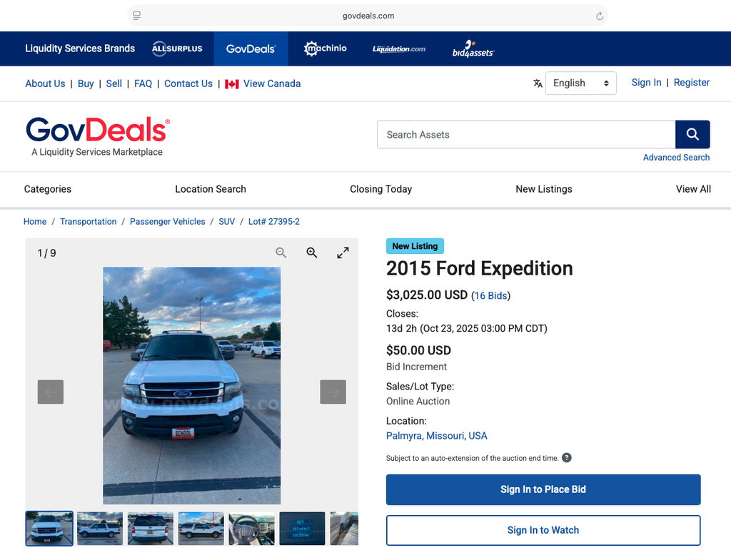
Task: Open the English language dropdown
Action: [580, 83]
